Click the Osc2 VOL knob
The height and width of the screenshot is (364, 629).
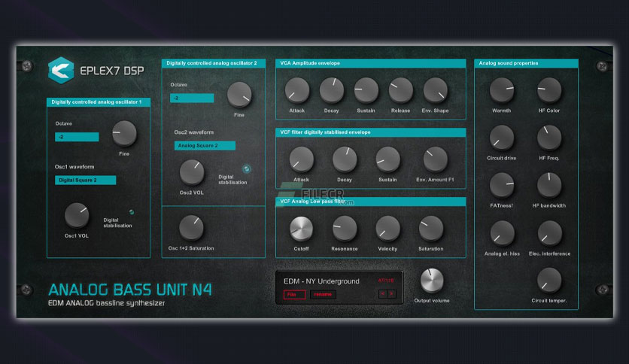[x=192, y=172]
